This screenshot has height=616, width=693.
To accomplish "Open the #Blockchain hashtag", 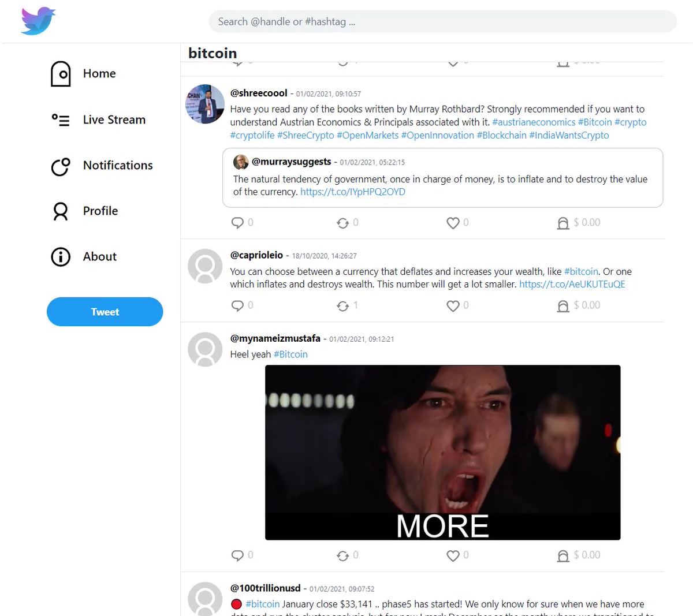I will point(502,135).
